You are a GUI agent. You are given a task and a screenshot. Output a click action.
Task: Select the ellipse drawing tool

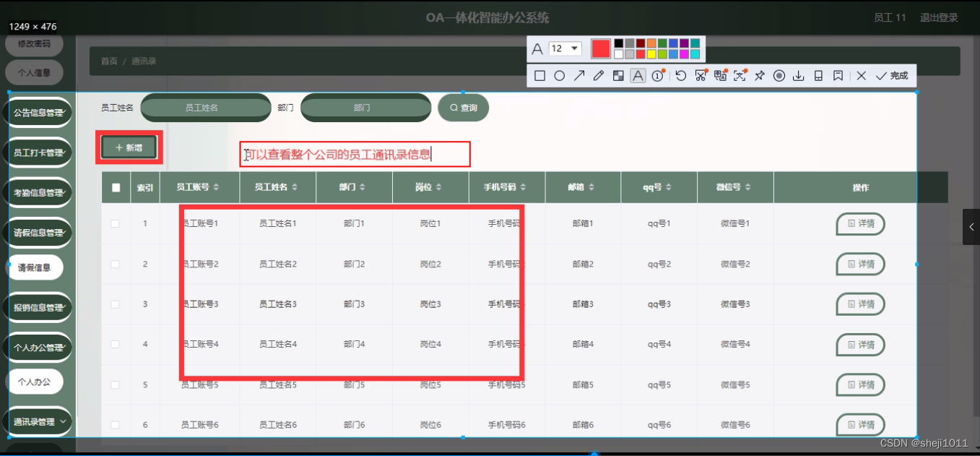click(559, 75)
